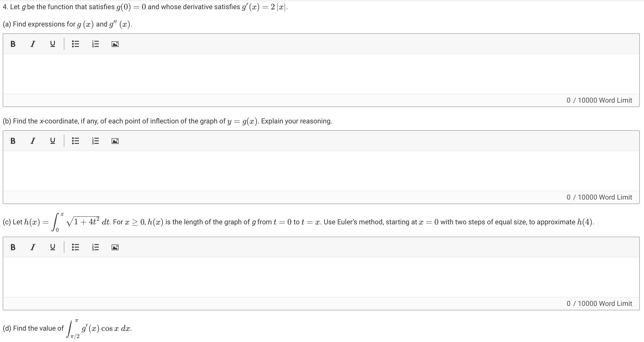Toggle Underline in part (c) editor
This screenshot has height=342, width=644.
(52, 247)
